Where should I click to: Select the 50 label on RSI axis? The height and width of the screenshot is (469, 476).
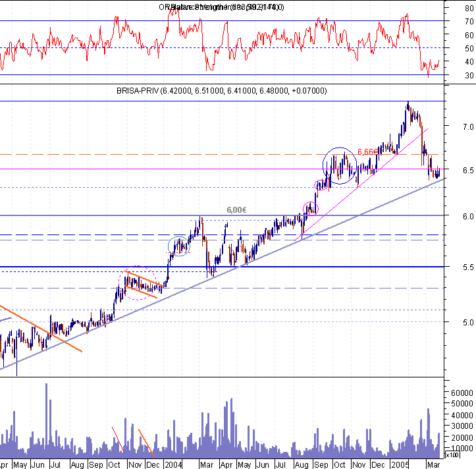point(469,48)
